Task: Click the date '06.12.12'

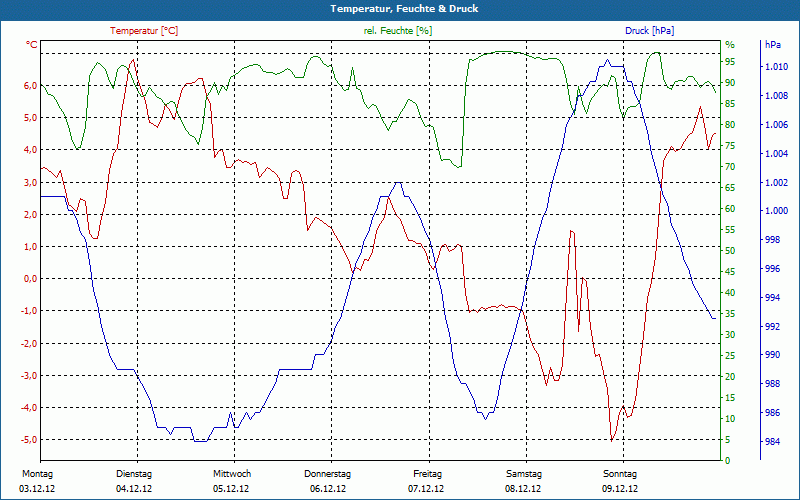Action: pyautogui.click(x=328, y=489)
